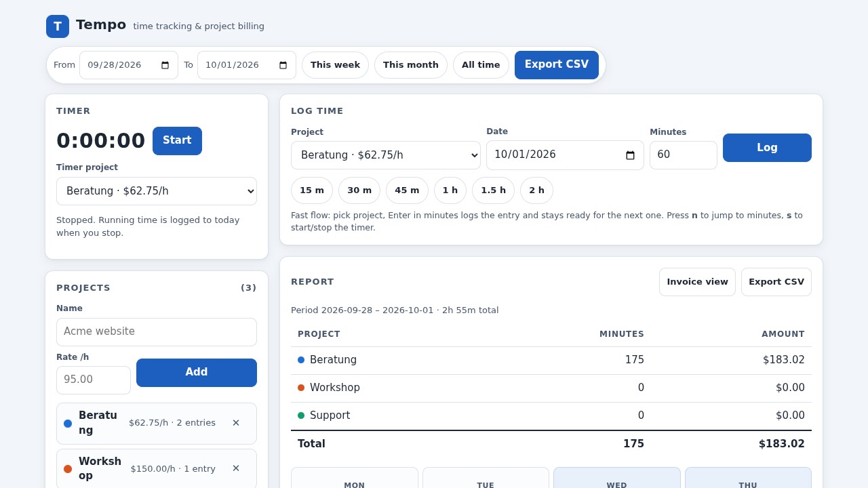The height and width of the screenshot is (488, 868).
Task: Select the TUE day card
Action: 486,479
